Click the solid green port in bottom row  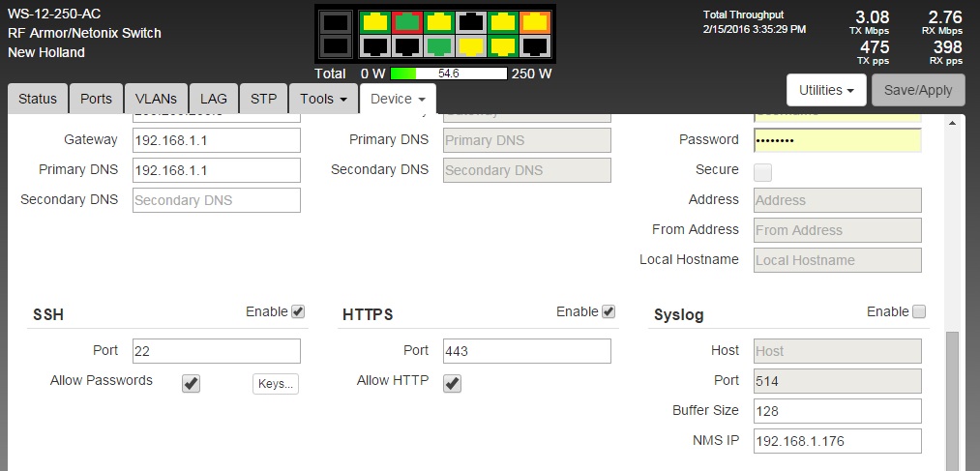[x=438, y=45]
